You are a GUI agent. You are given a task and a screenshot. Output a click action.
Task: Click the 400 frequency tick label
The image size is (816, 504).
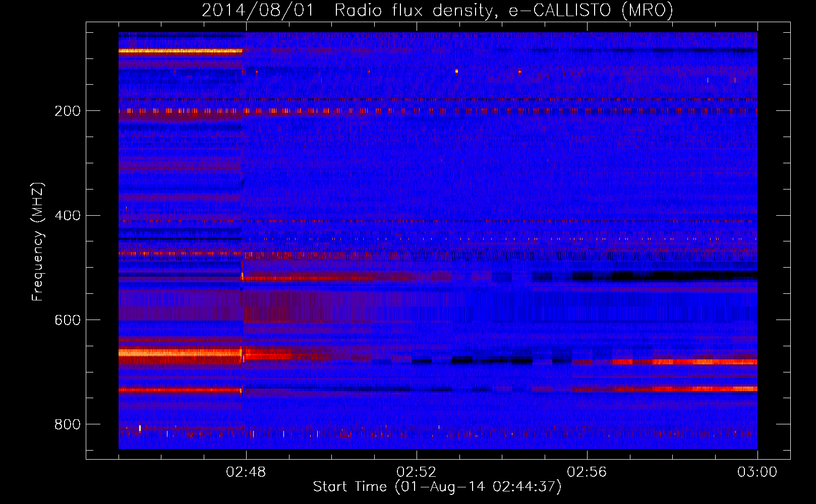(68, 216)
